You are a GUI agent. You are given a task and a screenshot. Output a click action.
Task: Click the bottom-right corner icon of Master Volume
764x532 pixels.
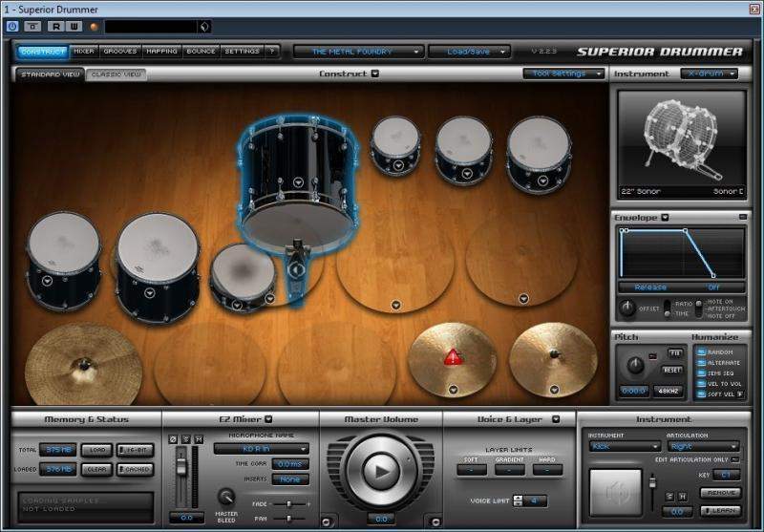coord(436,522)
